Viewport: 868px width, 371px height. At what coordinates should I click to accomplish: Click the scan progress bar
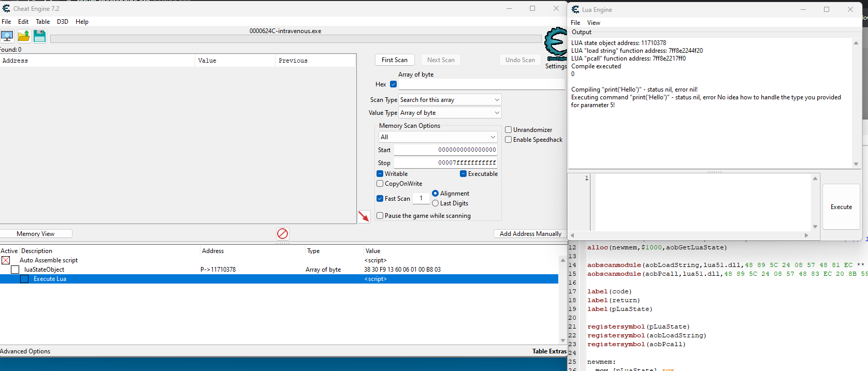point(296,39)
